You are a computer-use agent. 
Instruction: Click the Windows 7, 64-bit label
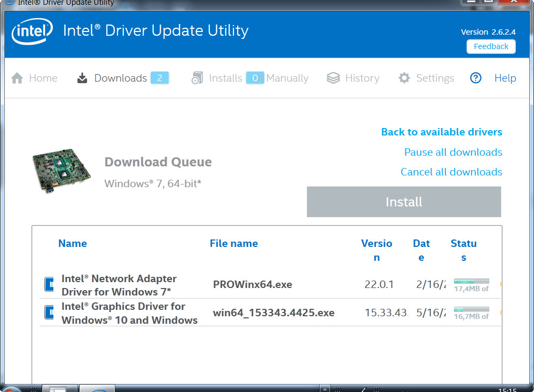[153, 184]
